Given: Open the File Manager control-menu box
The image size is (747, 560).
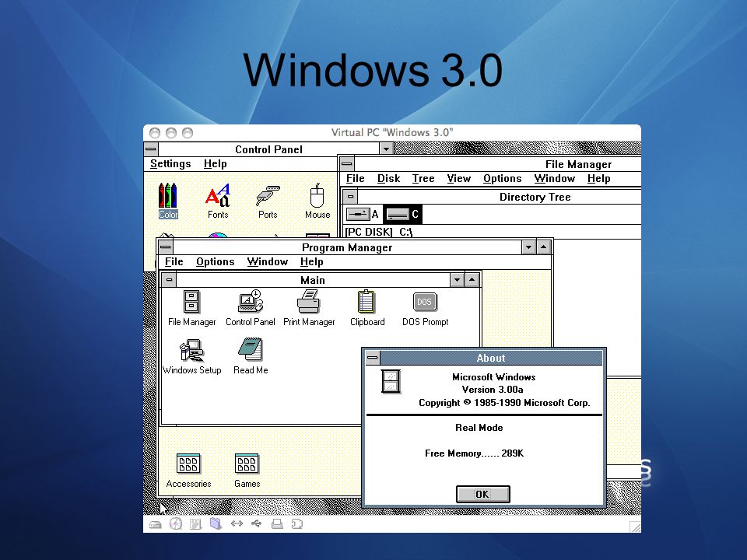Looking at the screenshot, I should click(347, 164).
